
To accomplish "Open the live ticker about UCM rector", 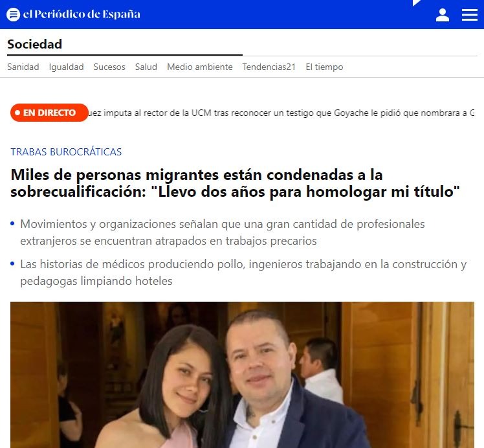I will pyautogui.click(x=281, y=113).
